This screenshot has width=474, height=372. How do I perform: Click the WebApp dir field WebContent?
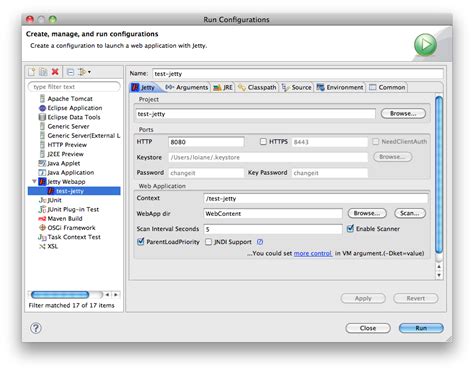coord(273,214)
